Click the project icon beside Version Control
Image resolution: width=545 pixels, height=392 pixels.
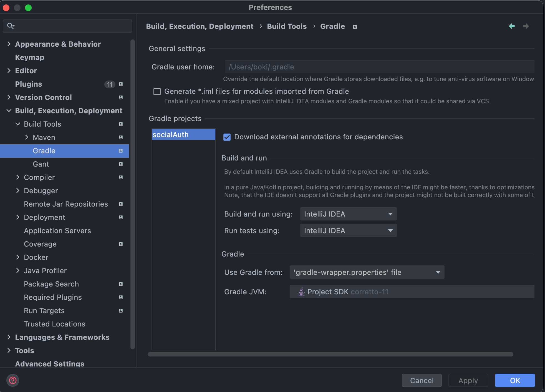coord(121,97)
